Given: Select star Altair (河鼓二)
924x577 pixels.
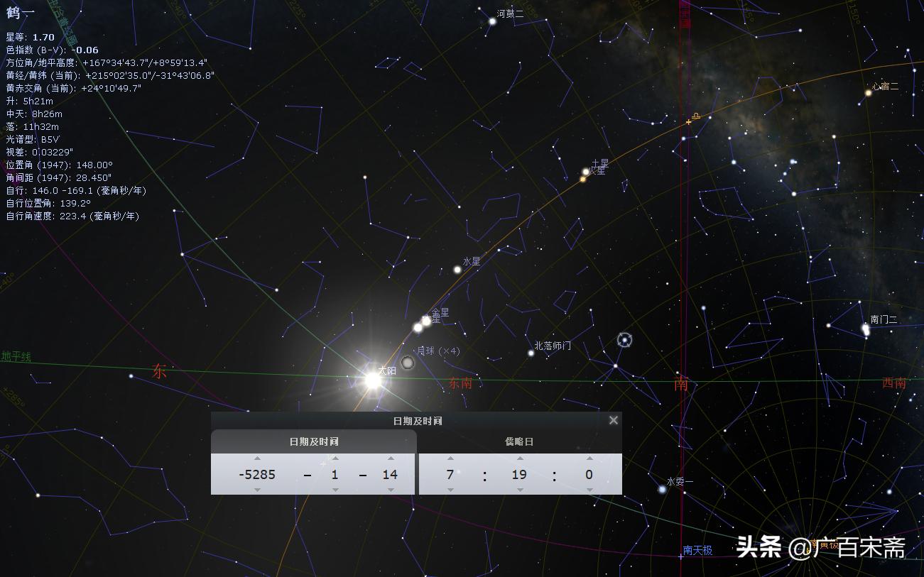Looking at the screenshot, I should (x=492, y=21).
